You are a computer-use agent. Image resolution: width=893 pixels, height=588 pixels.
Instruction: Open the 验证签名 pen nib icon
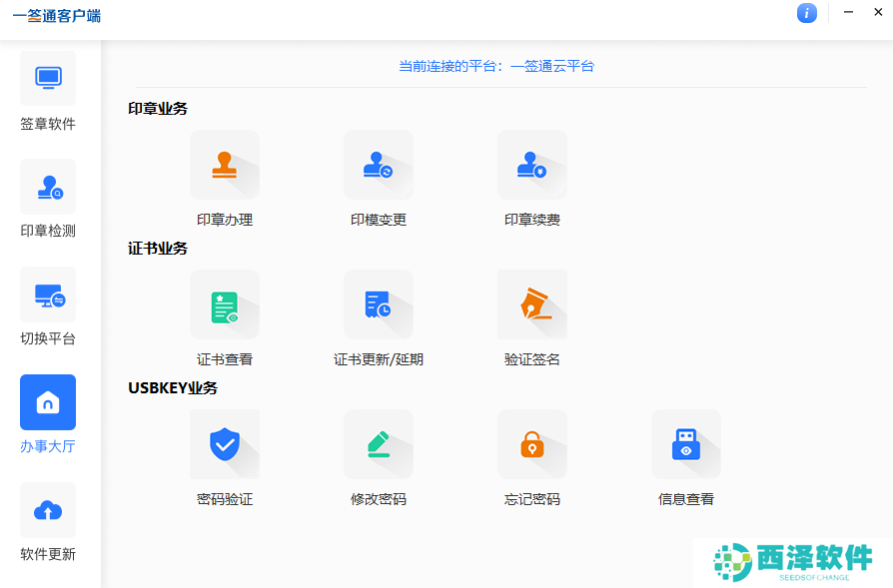(532, 304)
